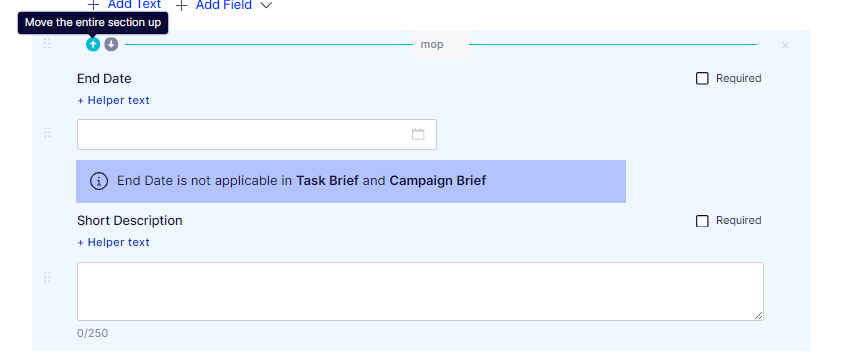Image resolution: width=846 pixels, height=364 pixels.
Task: Remove the mop section with X
Action: [785, 45]
